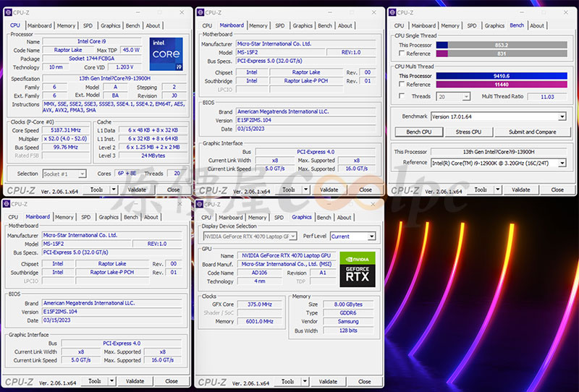Start the Stress CPU test
Image resolution: width=579 pixels, height=392 pixels.
pos(468,132)
